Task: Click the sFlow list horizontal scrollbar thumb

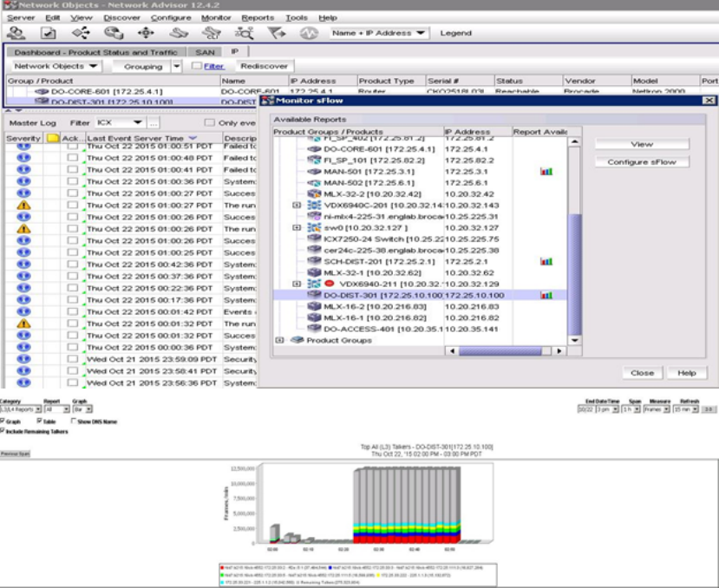Action: tap(500, 351)
